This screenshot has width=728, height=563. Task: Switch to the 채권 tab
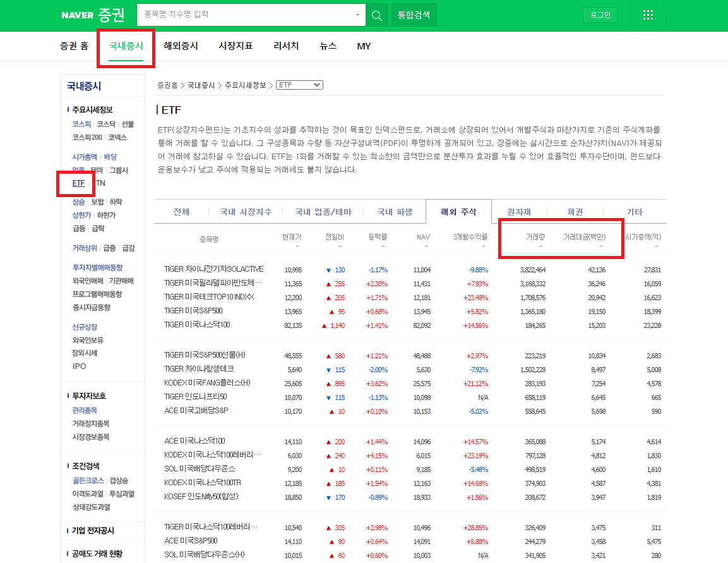(x=575, y=212)
